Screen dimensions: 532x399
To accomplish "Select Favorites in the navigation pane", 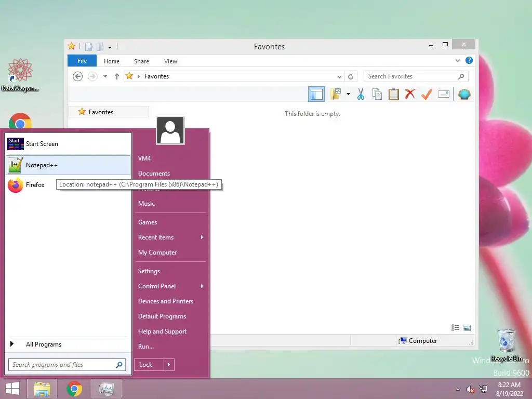I will [109, 112].
